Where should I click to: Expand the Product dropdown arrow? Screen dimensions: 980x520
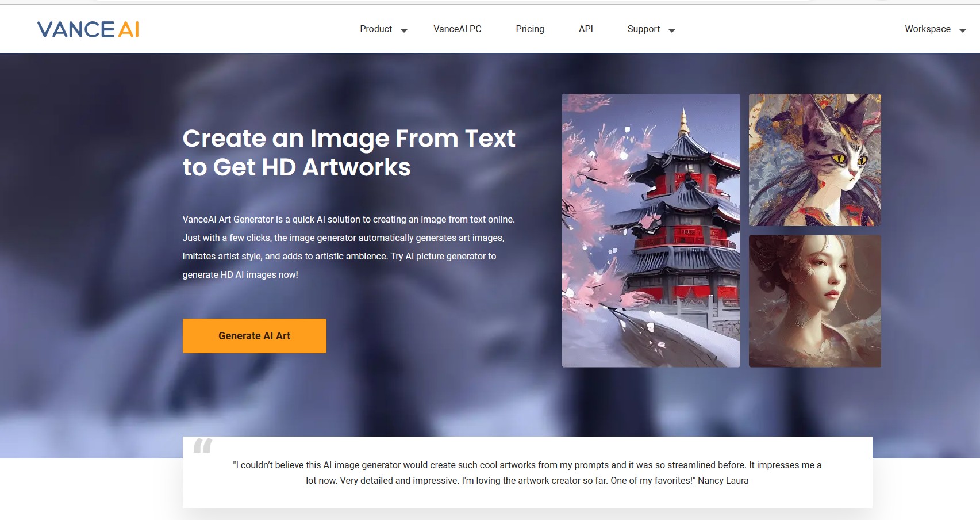(404, 31)
